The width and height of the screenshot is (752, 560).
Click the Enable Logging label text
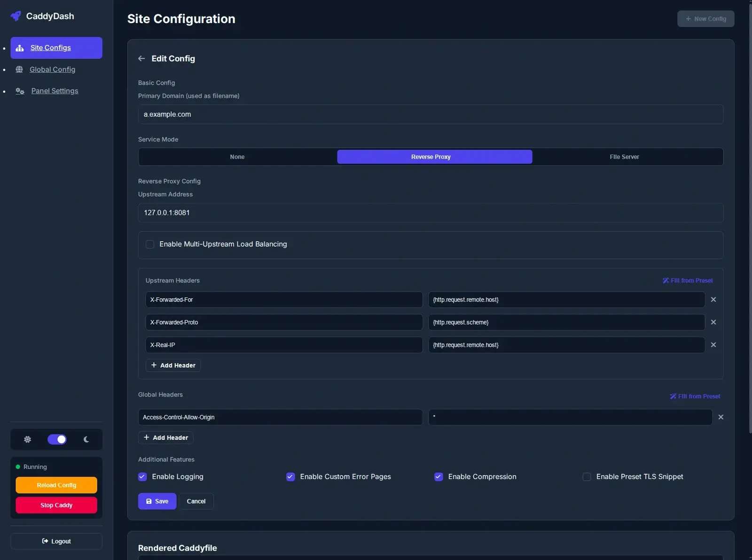click(178, 477)
